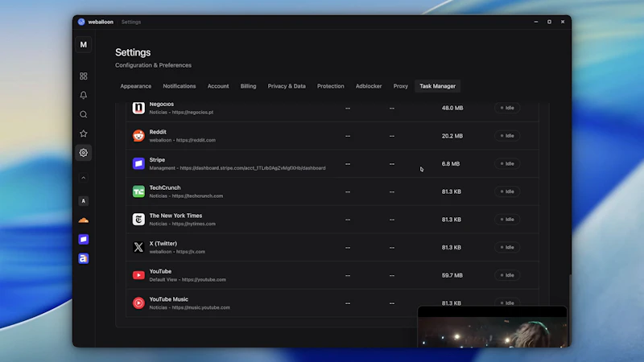Click the picture-in-picture video thumbnail
644x362 pixels.
pyautogui.click(x=492, y=327)
